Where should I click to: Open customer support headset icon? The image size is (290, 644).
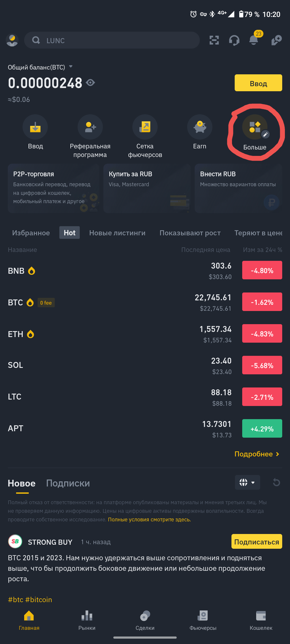click(x=234, y=40)
